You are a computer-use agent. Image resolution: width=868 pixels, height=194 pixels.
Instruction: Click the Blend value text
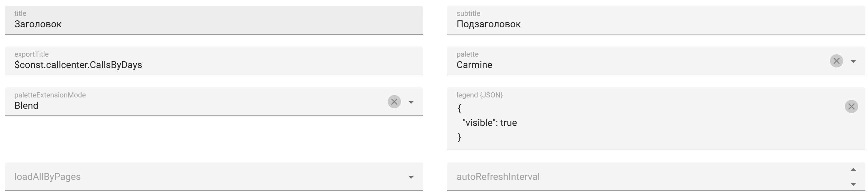coord(26,106)
